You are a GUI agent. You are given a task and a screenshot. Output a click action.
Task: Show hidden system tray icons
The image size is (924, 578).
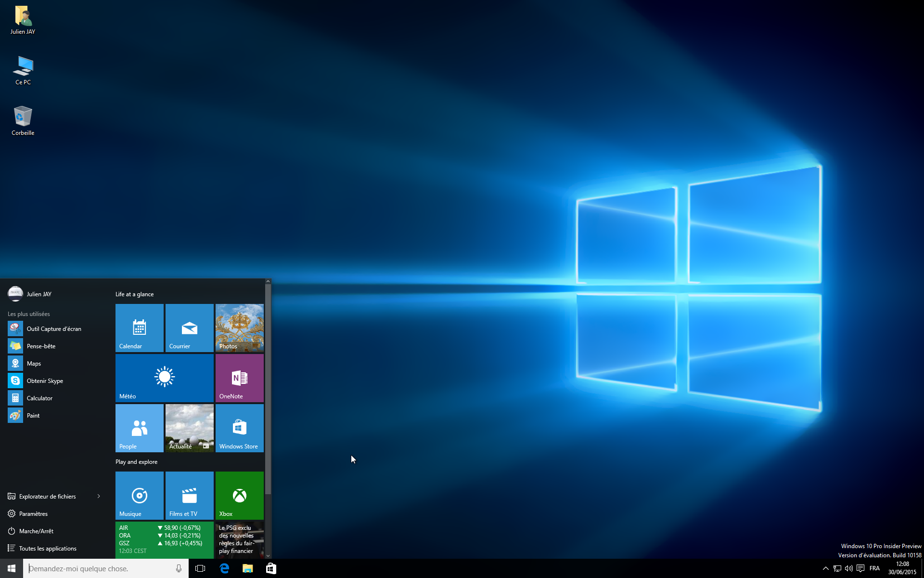[x=825, y=568]
